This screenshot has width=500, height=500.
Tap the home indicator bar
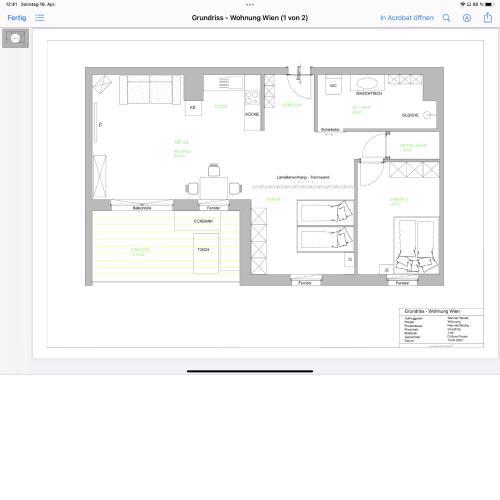pyautogui.click(x=250, y=371)
